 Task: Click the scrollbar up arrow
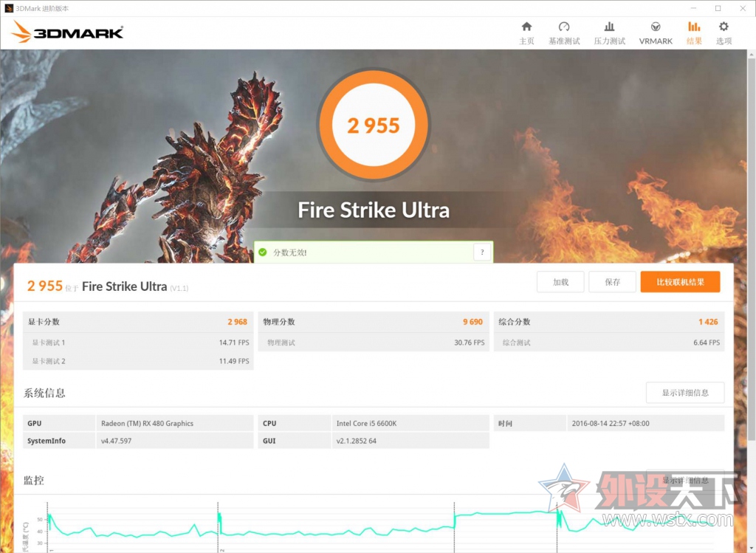pos(751,55)
